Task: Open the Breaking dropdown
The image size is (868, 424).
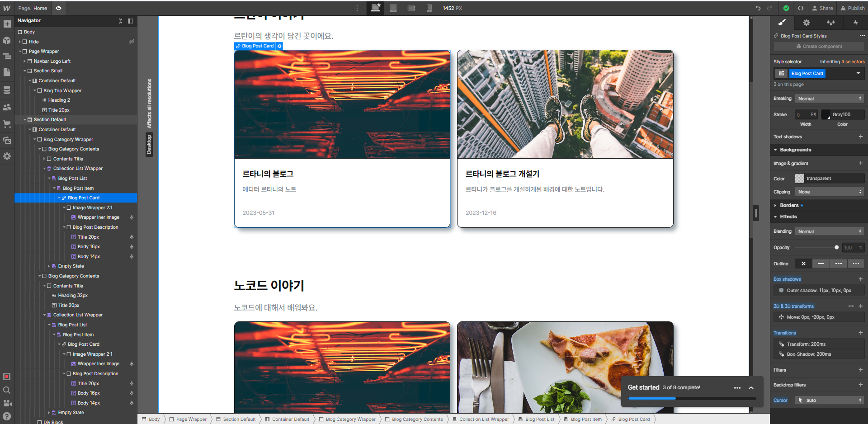Action: pos(830,99)
